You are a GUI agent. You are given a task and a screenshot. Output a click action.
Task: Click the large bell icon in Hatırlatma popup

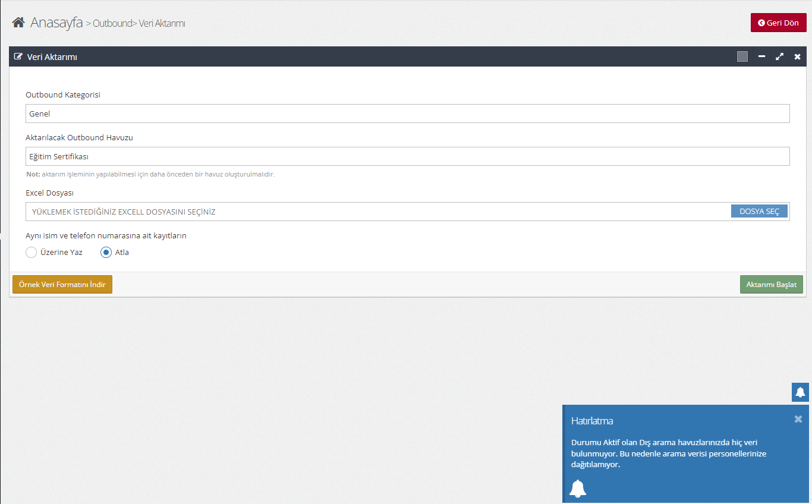coord(578,488)
